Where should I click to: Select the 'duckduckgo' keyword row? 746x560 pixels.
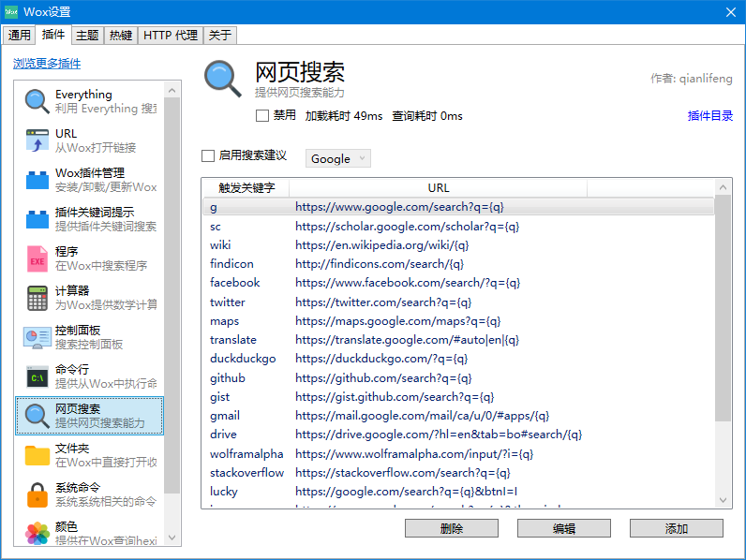tap(458, 359)
